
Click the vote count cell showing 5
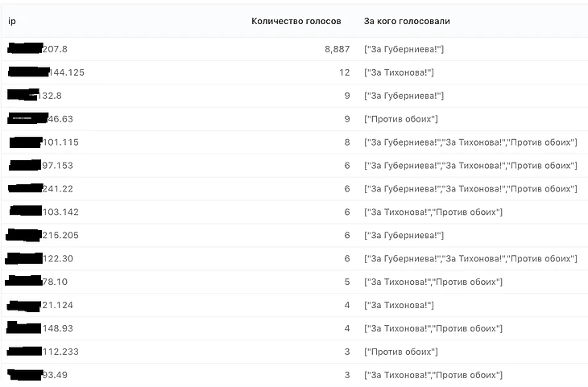(346, 282)
